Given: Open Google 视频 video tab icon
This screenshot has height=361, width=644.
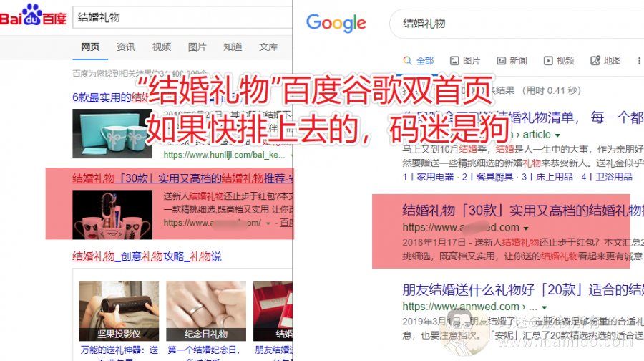Looking at the screenshot, I should click(548, 61).
